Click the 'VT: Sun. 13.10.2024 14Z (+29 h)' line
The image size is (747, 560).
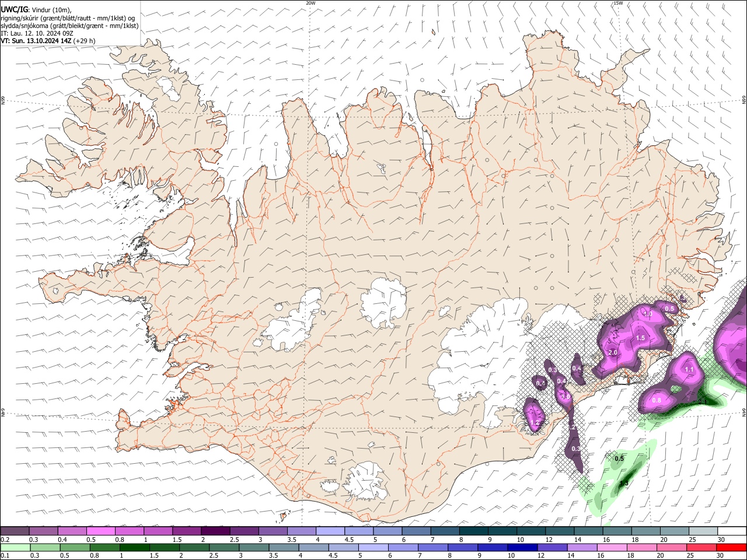48,41
